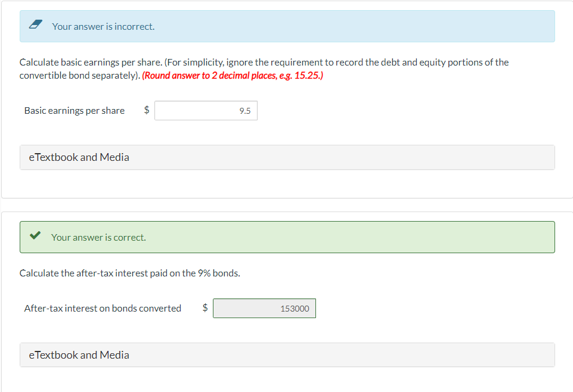This screenshot has width=573, height=392.
Task: Click the red rounding instruction text
Action: [233, 76]
